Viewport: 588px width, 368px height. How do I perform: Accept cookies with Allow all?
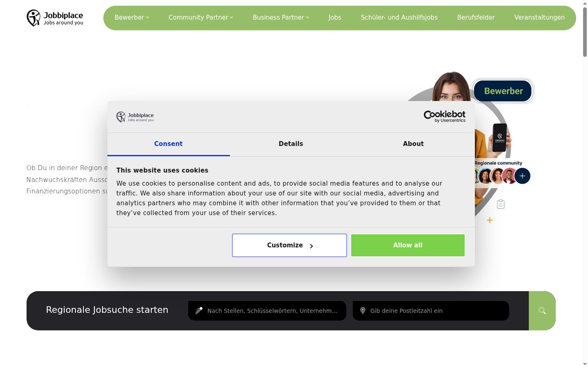click(x=408, y=245)
